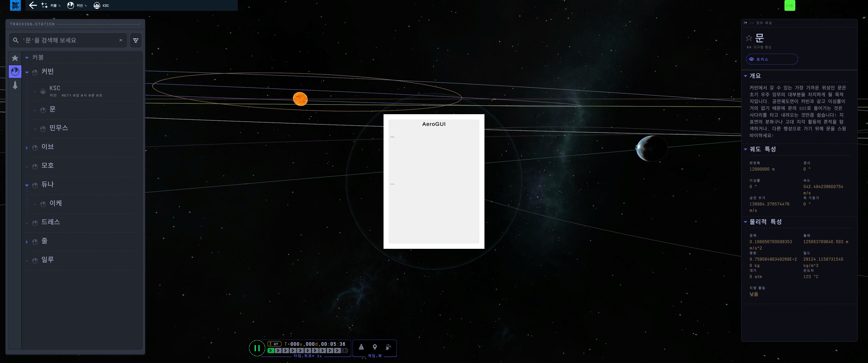Set time warp to the second step
868x363 pixels.
pyautogui.click(x=278, y=351)
